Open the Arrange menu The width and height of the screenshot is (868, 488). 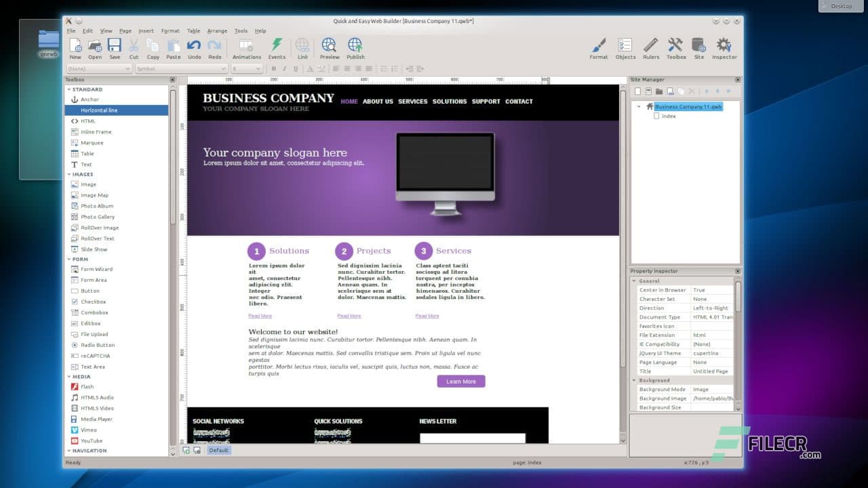tap(217, 30)
